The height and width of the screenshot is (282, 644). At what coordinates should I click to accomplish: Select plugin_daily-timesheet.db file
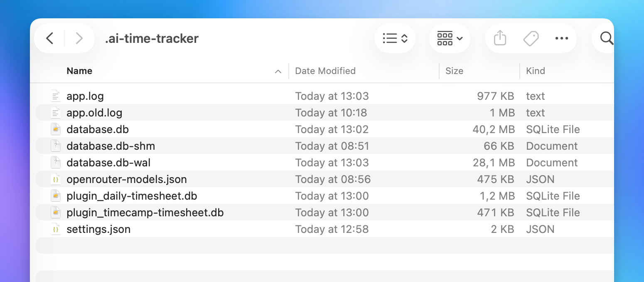point(132,196)
